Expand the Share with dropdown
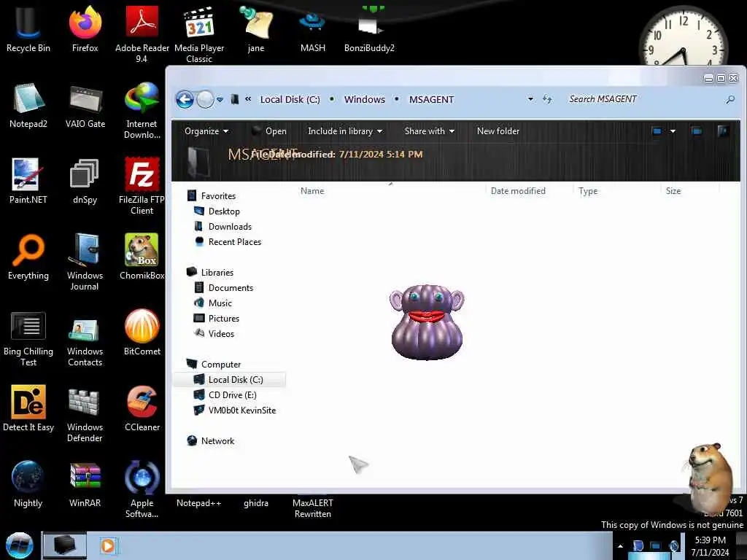The height and width of the screenshot is (560, 747). 429,131
